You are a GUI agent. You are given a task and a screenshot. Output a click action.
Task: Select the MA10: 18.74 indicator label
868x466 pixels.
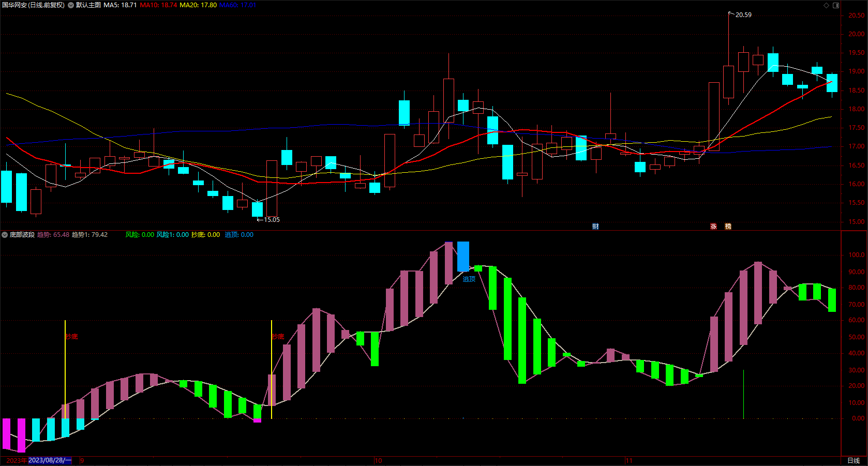tap(158, 5)
